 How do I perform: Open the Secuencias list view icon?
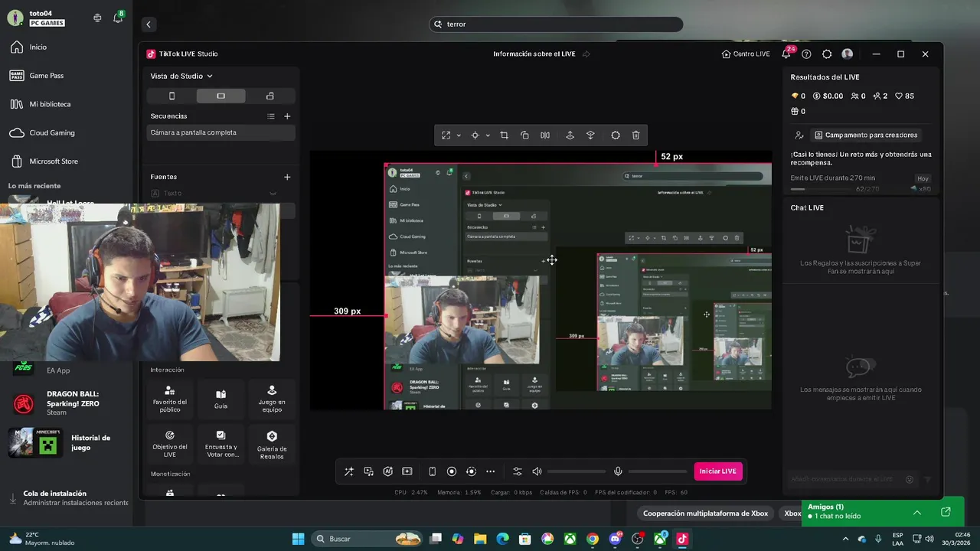(x=271, y=116)
